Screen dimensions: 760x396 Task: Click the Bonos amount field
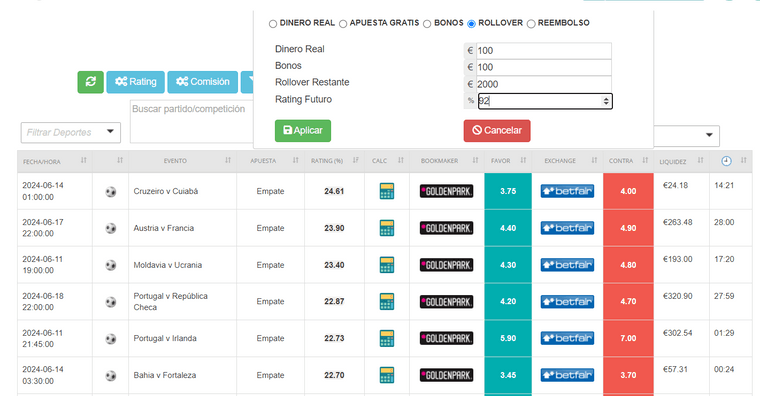[x=543, y=67]
